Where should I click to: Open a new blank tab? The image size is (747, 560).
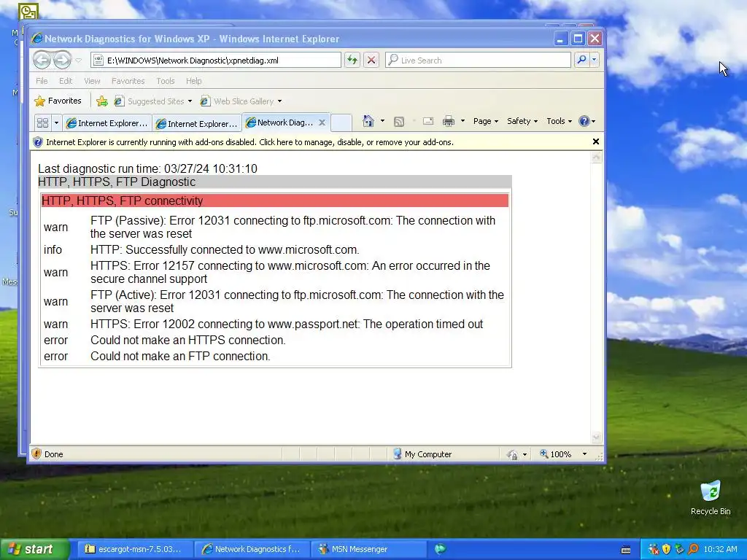(x=341, y=122)
